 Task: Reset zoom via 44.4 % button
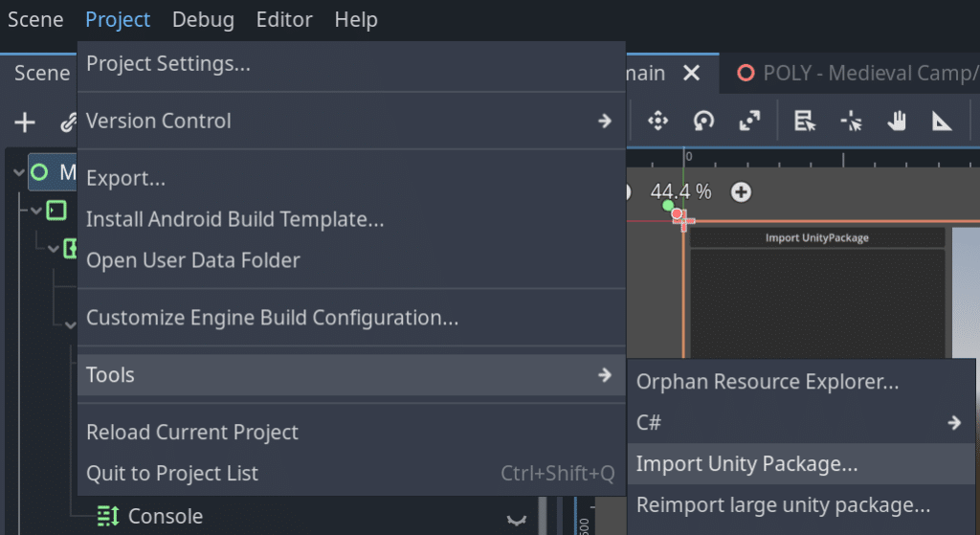(680, 191)
